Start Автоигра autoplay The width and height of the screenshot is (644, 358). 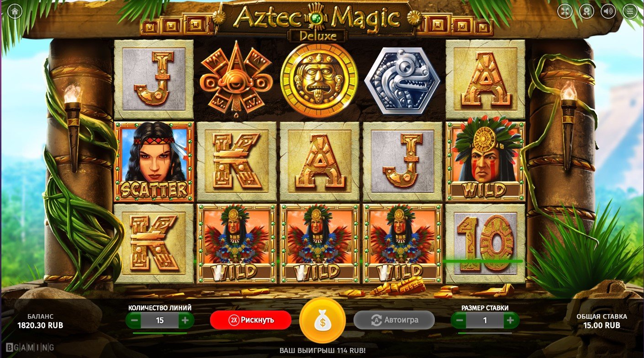coord(394,320)
